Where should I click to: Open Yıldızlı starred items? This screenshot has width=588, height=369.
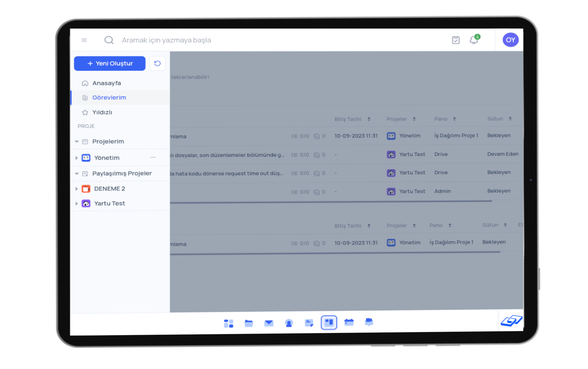[102, 112]
